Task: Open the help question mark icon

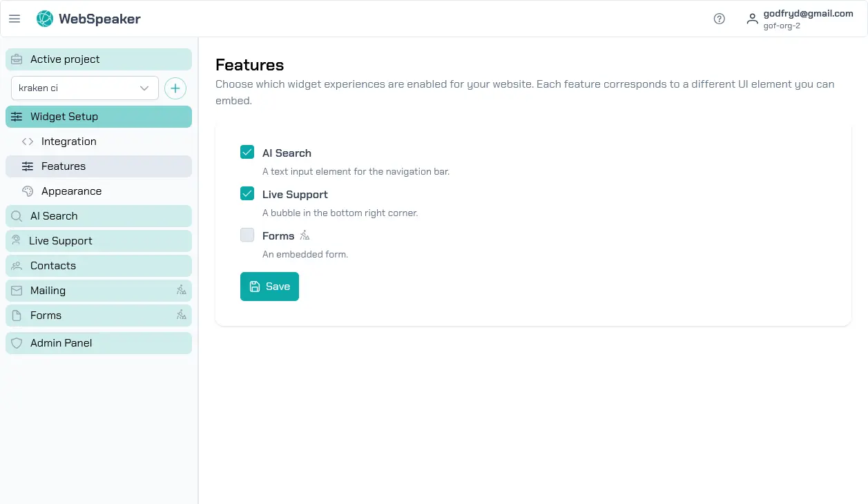Action: coord(719,19)
